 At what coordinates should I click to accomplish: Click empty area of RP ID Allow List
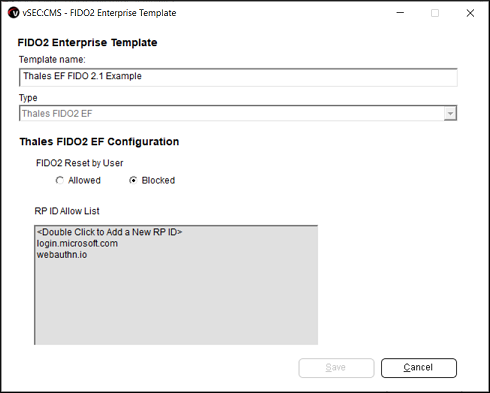pyautogui.click(x=176, y=302)
